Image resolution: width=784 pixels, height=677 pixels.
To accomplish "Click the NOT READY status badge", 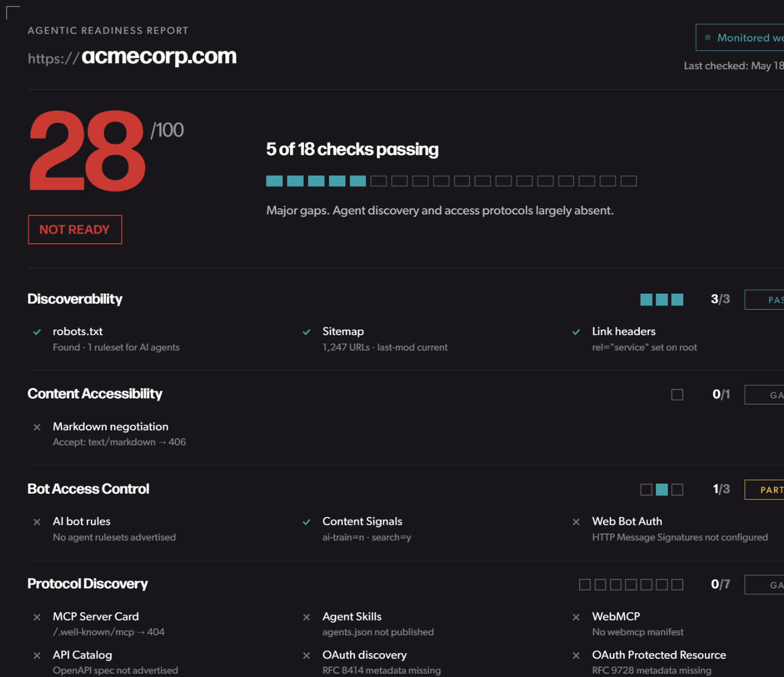I will tap(75, 229).
